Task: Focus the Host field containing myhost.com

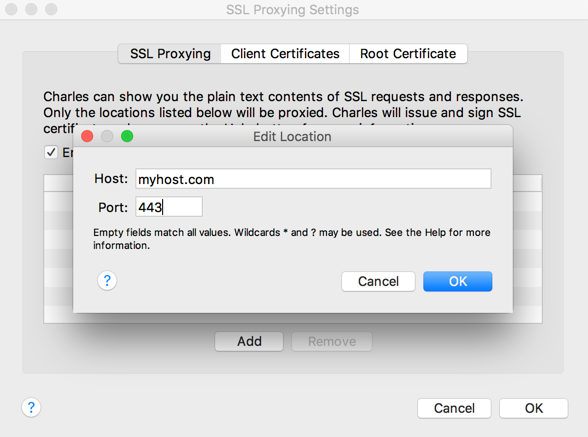Action: click(x=313, y=179)
